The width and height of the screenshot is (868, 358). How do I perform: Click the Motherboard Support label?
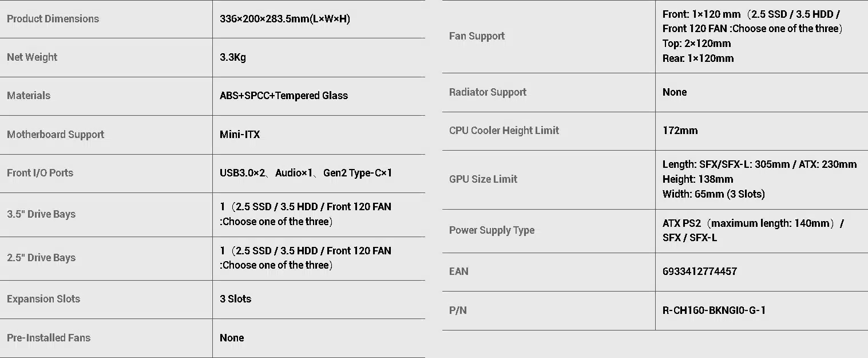coord(56,135)
